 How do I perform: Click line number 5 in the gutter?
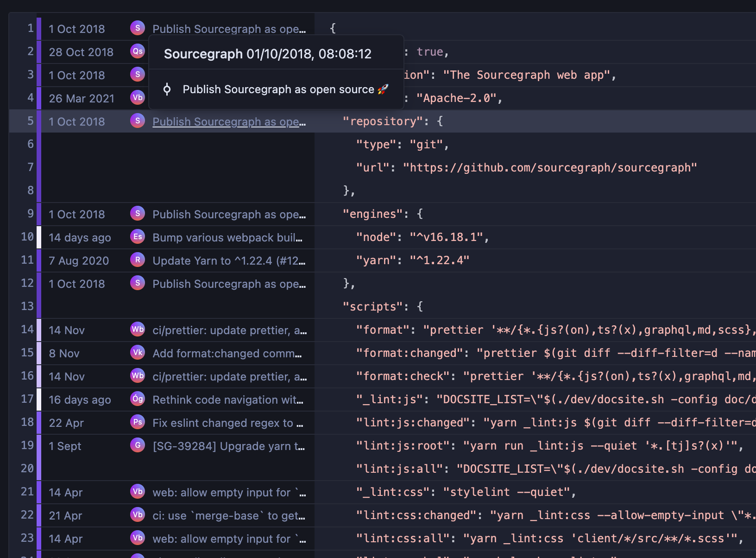[31, 120]
